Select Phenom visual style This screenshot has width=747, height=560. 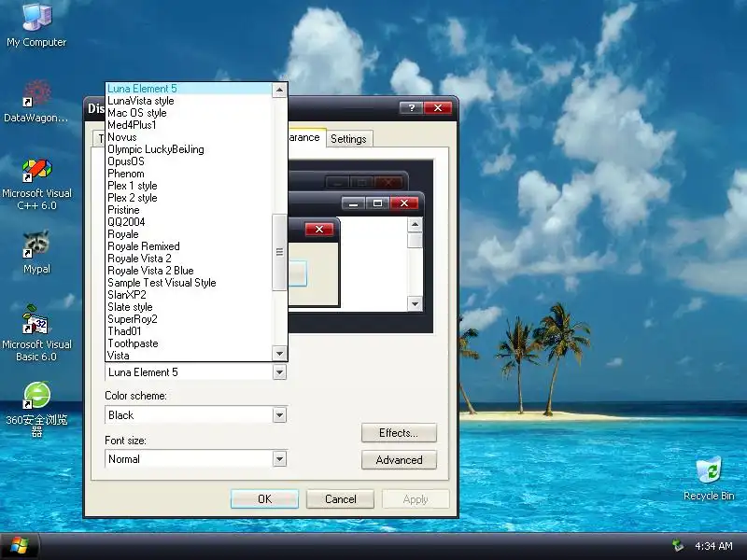pos(189,174)
